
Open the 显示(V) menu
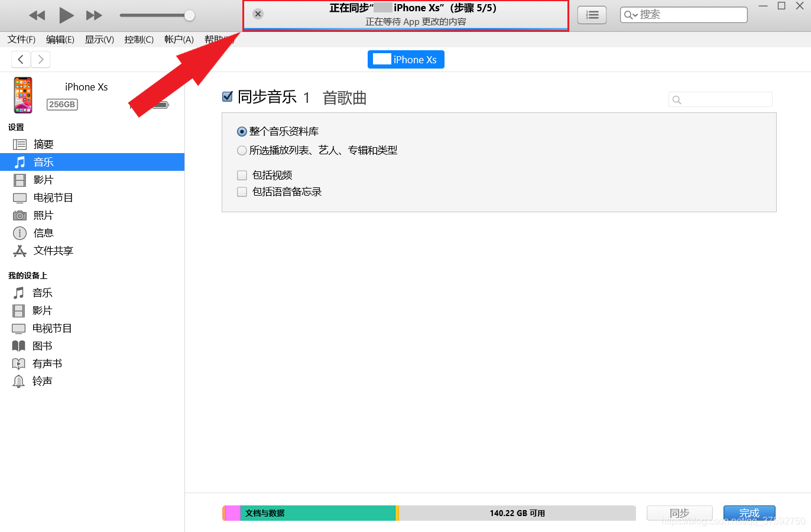[x=99, y=39]
